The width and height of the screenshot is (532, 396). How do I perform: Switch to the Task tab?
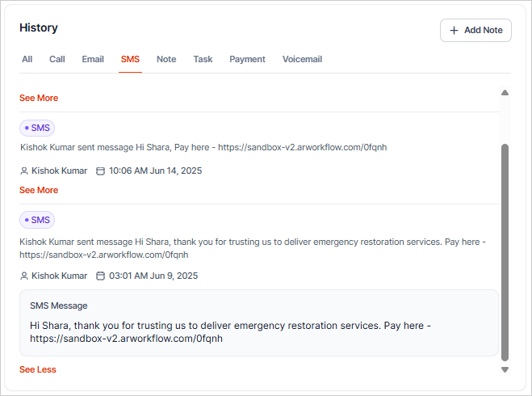[x=203, y=59]
